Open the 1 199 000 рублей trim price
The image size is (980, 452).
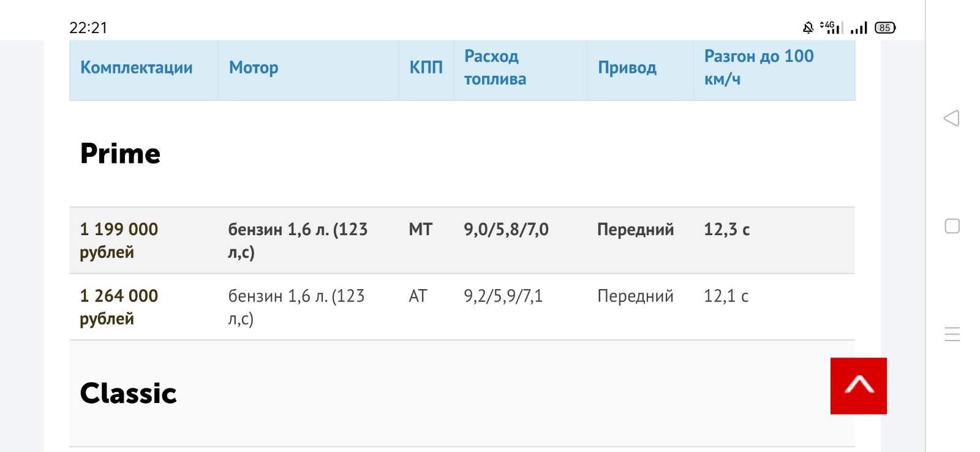pos(119,240)
